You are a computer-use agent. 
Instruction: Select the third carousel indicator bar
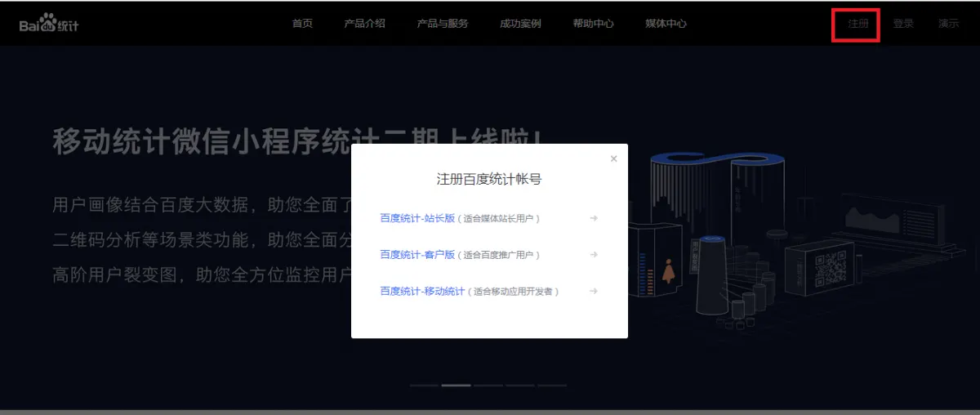click(488, 385)
